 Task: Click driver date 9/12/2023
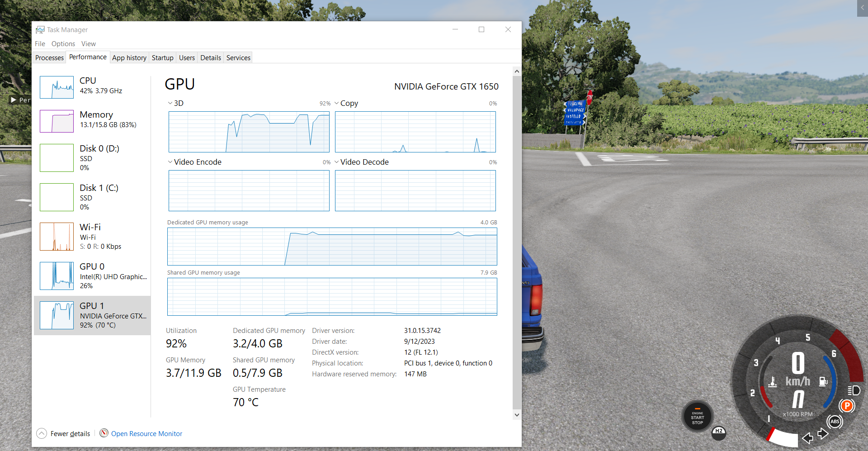pos(420,342)
